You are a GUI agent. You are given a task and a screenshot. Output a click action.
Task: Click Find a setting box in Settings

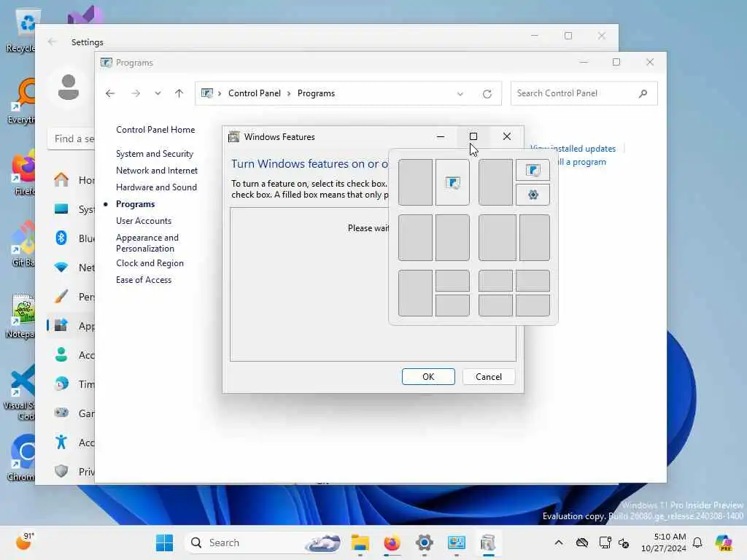tap(71, 139)
